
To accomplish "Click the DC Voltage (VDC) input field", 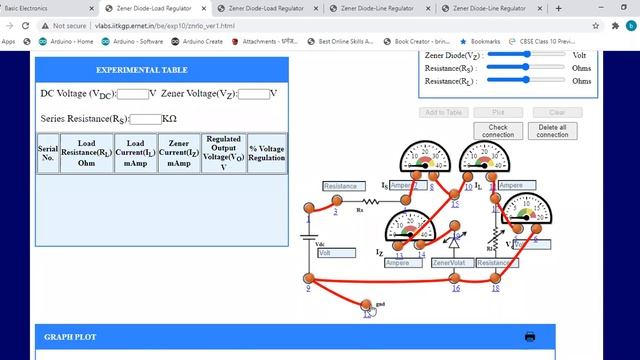I will (x=133, y=94).
